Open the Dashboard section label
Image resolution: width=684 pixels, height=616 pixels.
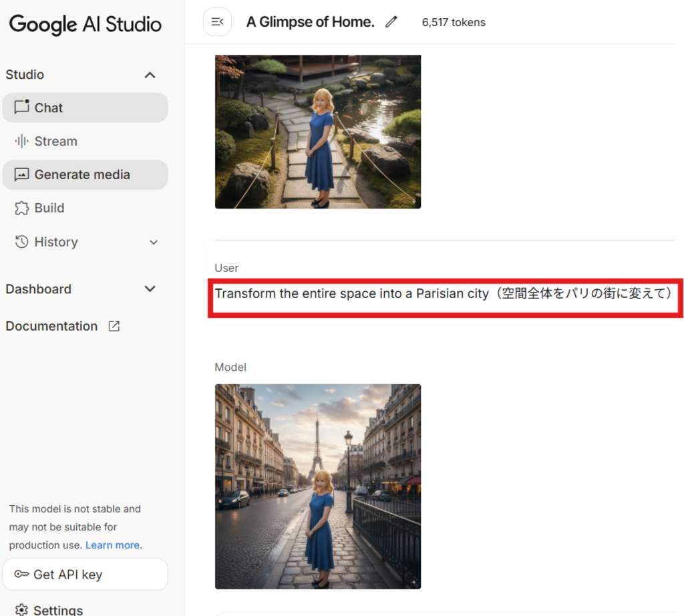tap(38, 289)
